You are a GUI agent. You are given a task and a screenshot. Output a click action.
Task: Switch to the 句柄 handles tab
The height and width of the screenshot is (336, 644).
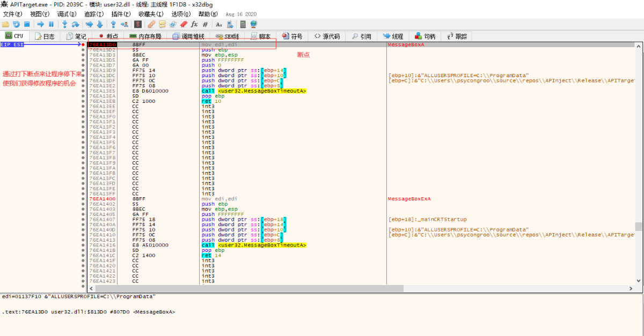click(425, 36)
